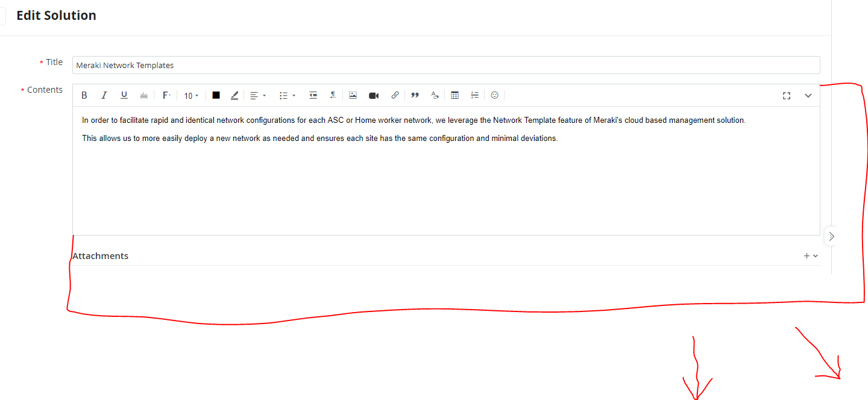The width and height of the screenshot is (868, 400).
Task: Click the paragraph starting 'In order to facilitate'
Action: 414,120
